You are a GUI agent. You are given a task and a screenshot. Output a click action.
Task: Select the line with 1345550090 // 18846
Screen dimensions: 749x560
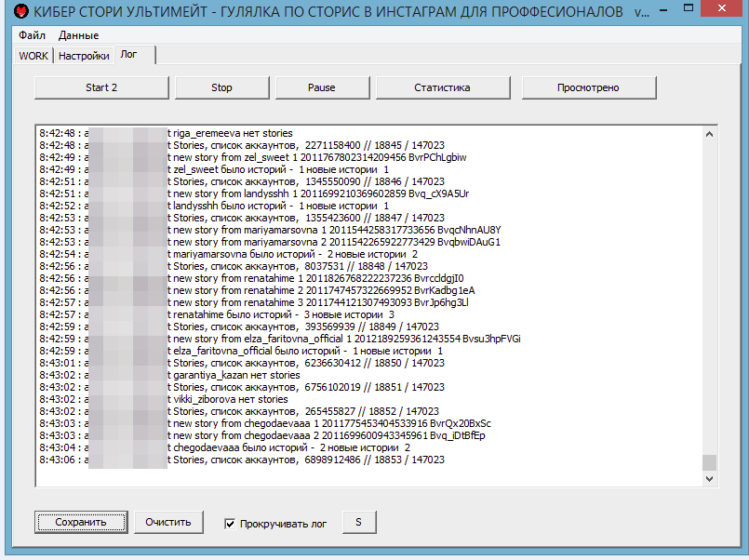click(x=242, y=181)
